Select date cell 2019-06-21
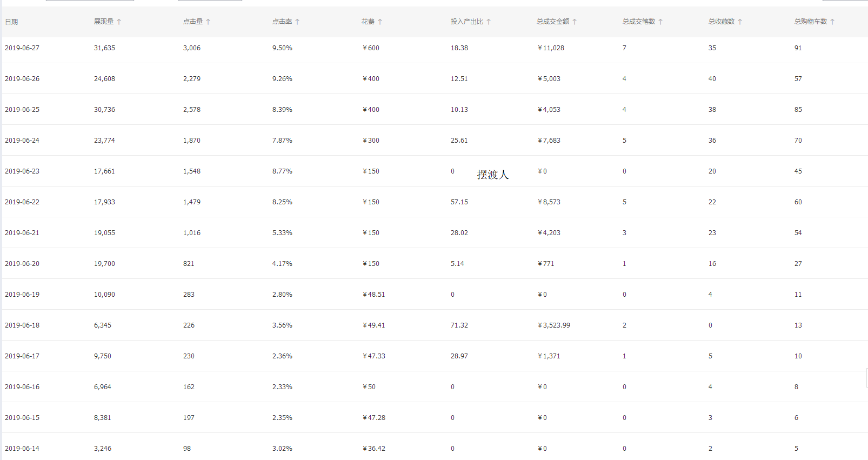Screen dimensions: 868x460 (22, 233)
